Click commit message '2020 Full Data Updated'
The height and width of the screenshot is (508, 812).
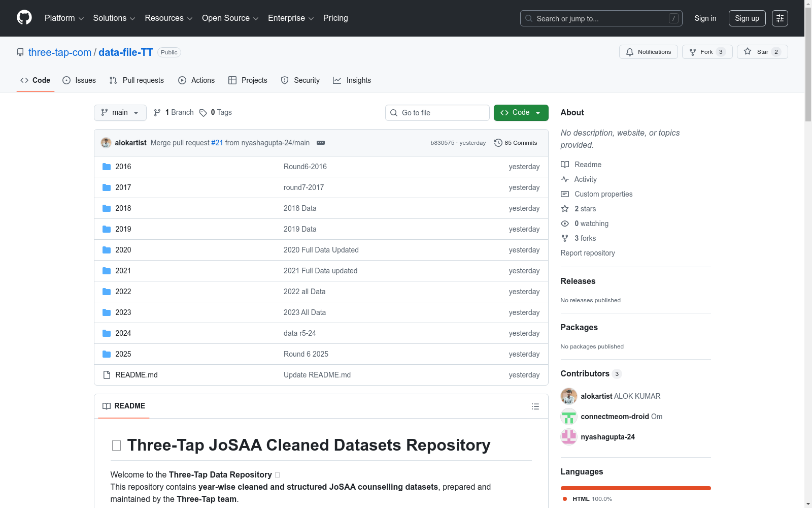(321, 250)
